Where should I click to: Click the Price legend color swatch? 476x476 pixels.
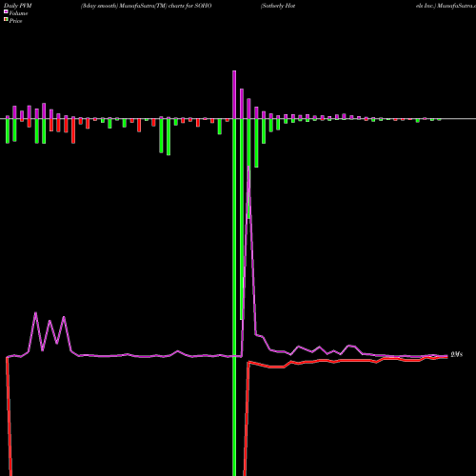(6, 20)
